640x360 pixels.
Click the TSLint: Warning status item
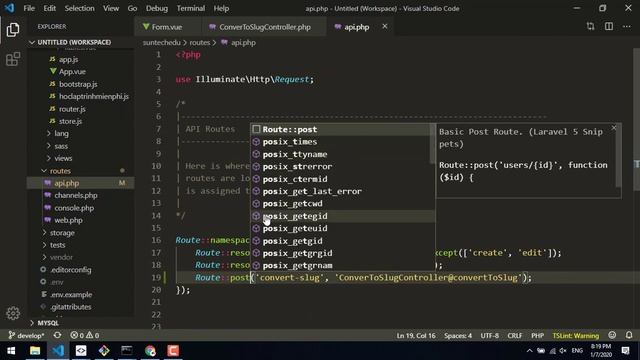click(576, 336)
